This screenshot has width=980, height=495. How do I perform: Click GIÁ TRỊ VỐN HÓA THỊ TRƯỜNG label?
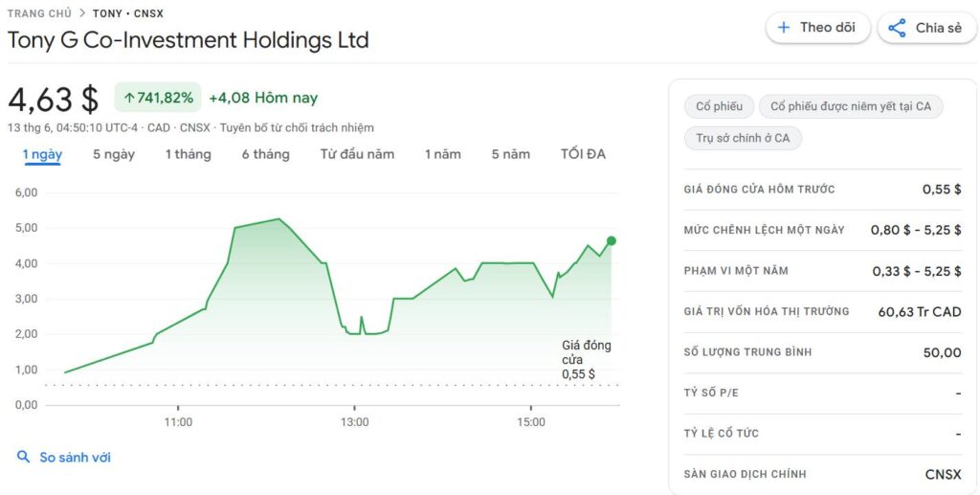[767, 311]
